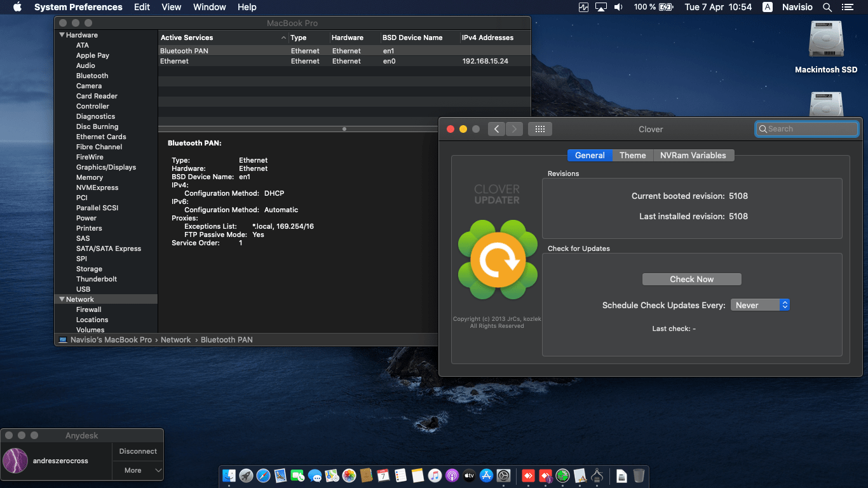The width and height of the screenshot is (868, 488).
Task: Go back in the Clover preferences window
Action: tap(496, 129)
